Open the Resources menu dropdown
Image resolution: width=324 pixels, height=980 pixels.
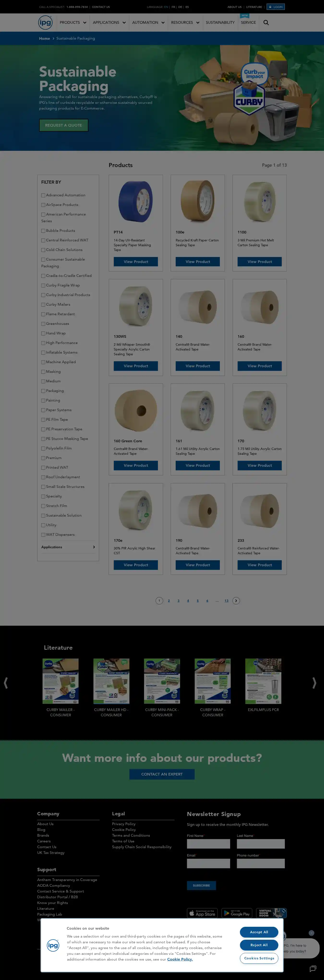pos(185,23)
